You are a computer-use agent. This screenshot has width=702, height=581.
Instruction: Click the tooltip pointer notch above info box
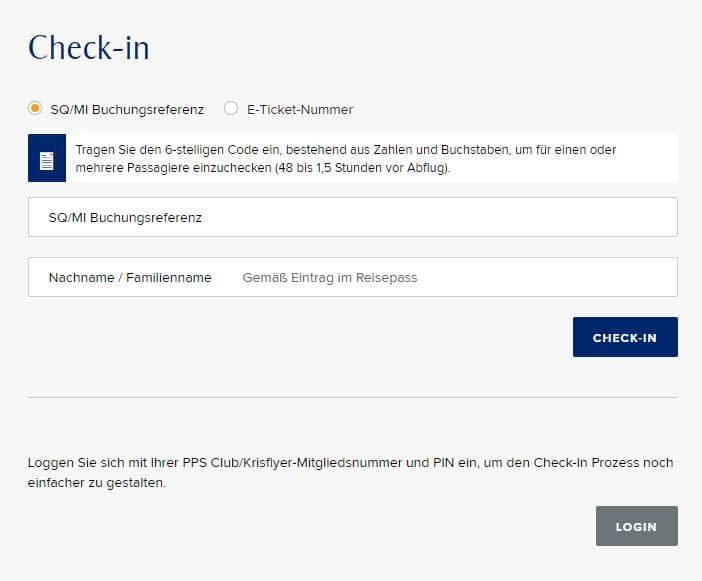[x=87, y=132]
